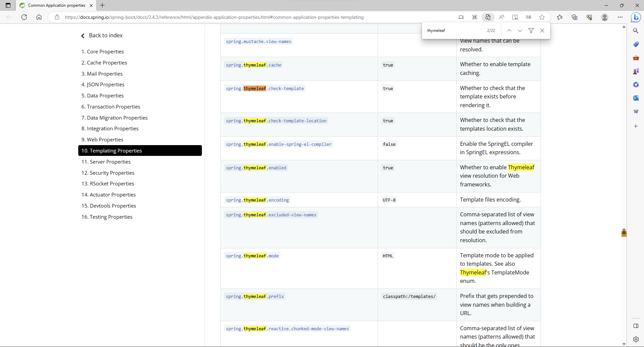Click the browser back arrow
This screenshot has width=644, height=347.
pos(9,17)
